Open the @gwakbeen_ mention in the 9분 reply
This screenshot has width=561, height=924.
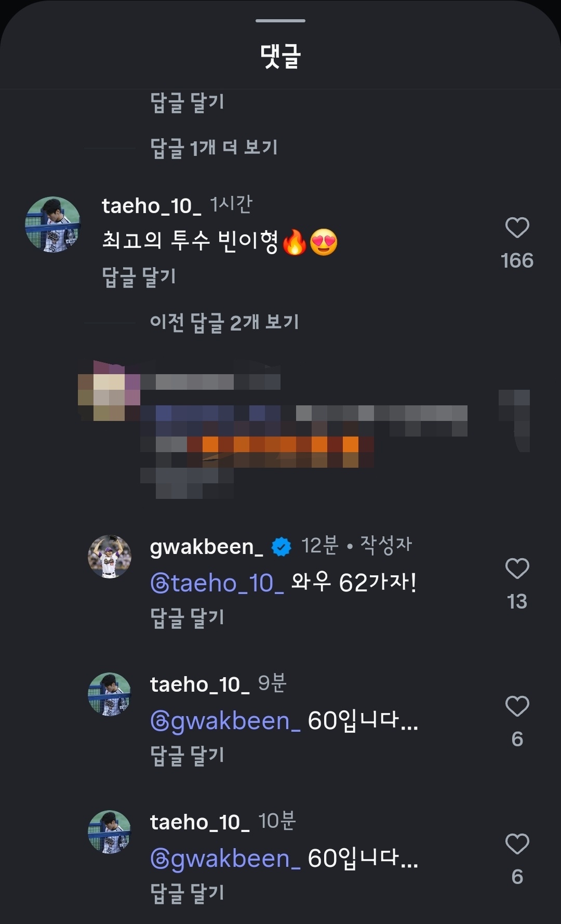point(225,721)
